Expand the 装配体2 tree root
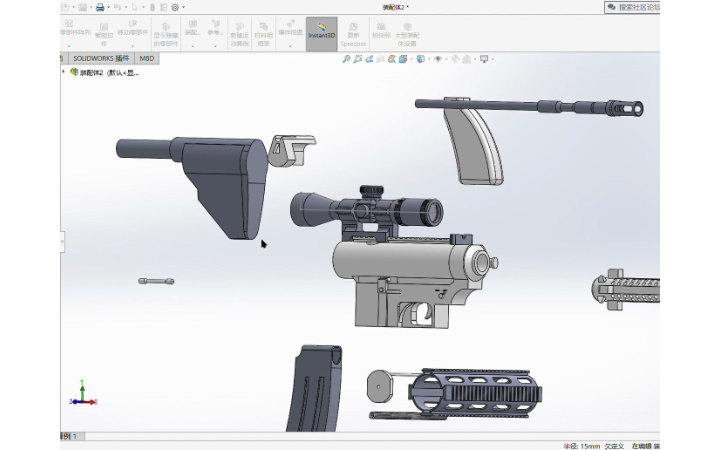Image resolution: width=720 pixels, height=450 pixels. [x=63, y=72]
